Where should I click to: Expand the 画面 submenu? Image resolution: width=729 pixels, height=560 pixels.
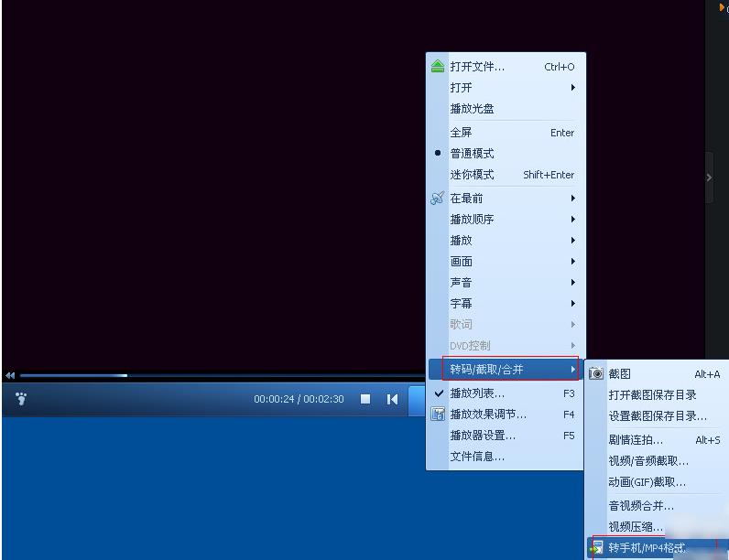506,262
